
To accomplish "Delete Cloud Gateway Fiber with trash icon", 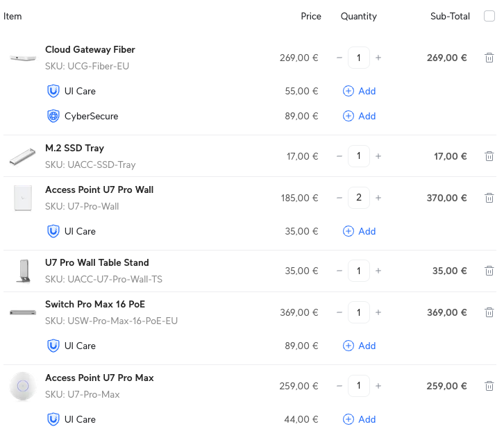I will coord(489,58).
